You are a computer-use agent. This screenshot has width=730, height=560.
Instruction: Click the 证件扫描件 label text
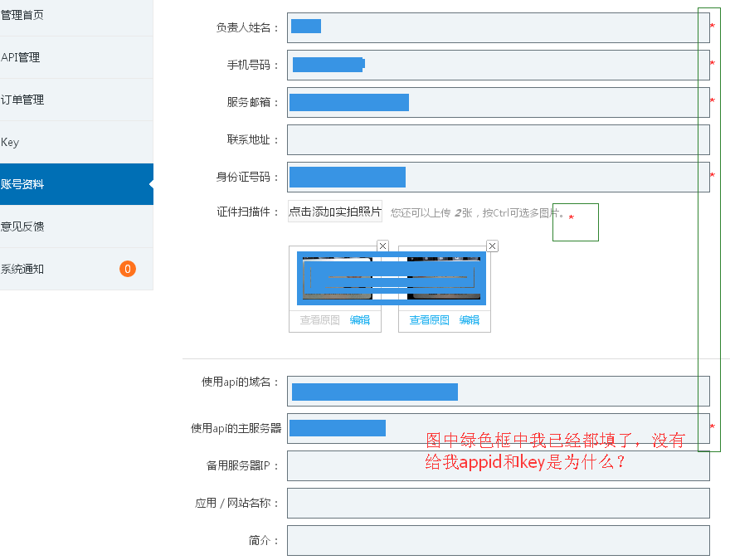[x=247, y=212]
